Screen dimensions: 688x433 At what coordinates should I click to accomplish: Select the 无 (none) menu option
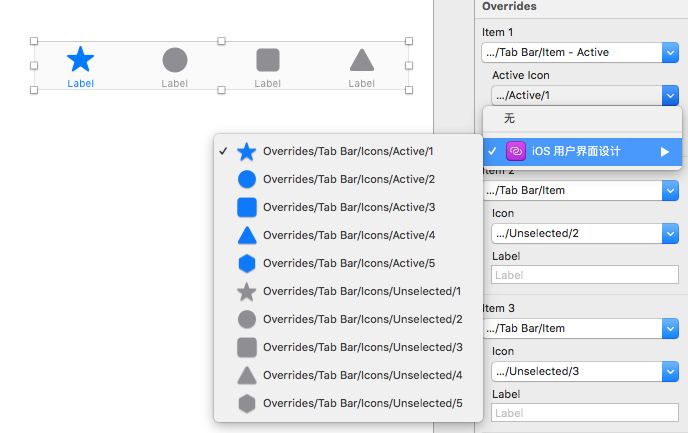tap(510, 119)
